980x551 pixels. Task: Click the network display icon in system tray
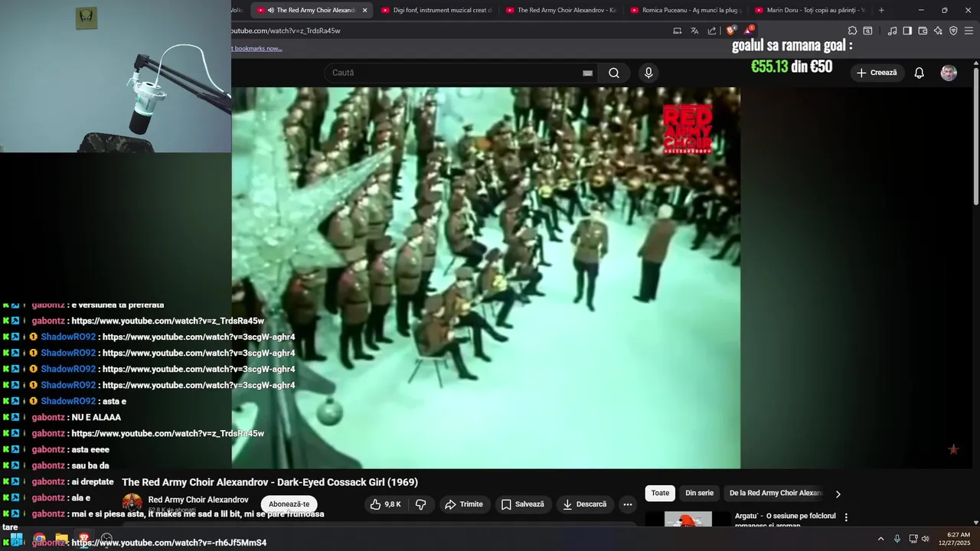(913, 539)
